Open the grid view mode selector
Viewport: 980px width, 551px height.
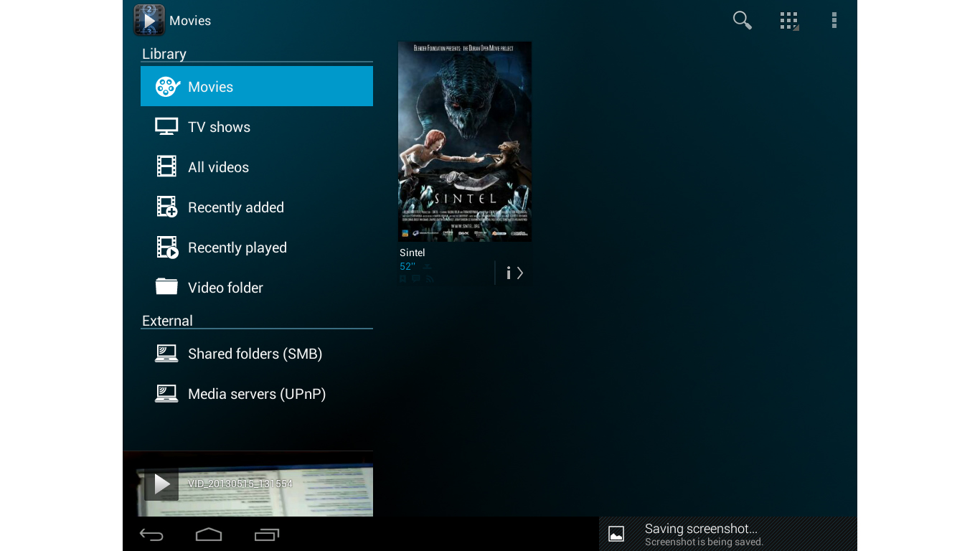point(789,21)
